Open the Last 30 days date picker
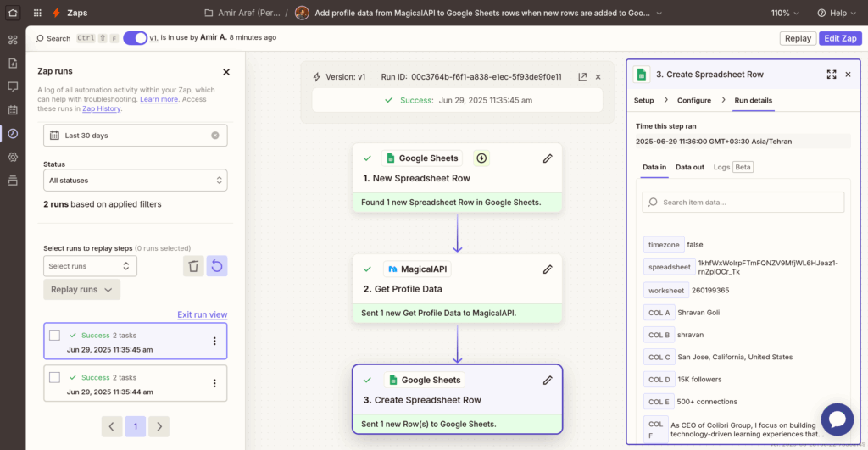The width and height of the screenshot is (868, 450). point(136,136)
